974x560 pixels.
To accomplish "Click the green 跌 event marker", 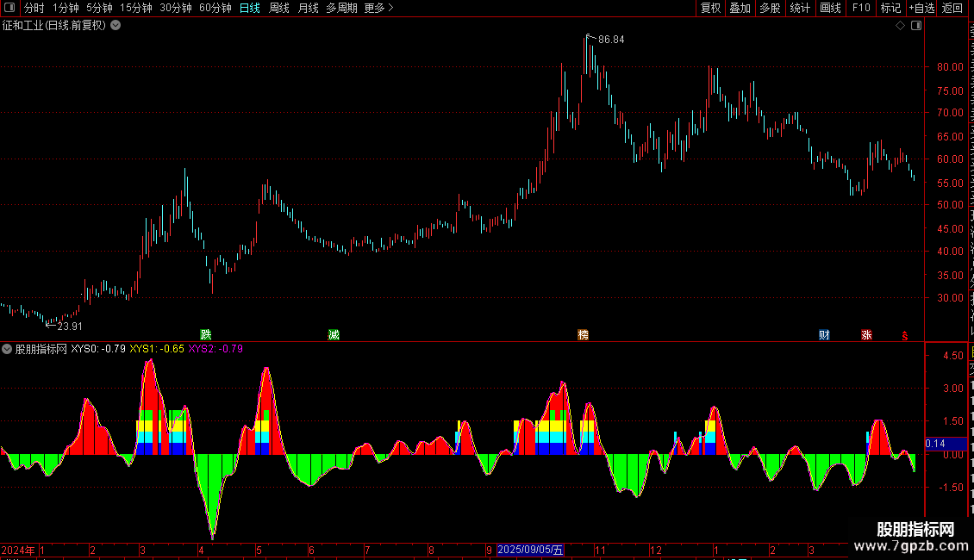I will pos(206,334).
